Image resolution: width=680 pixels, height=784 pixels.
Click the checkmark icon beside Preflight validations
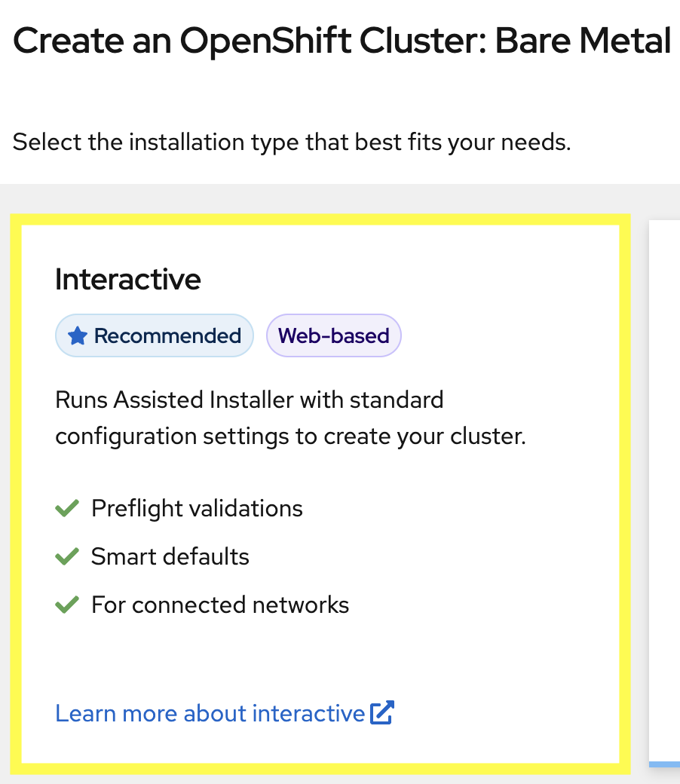67,509
